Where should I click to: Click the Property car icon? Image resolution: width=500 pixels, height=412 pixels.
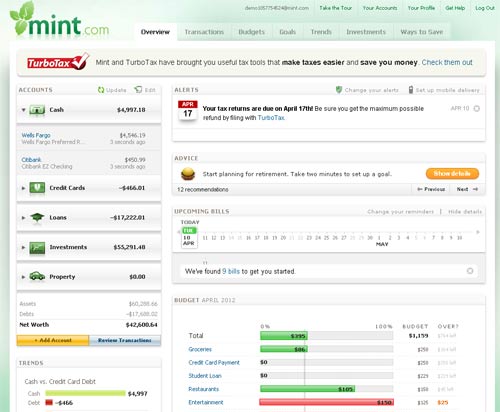37,276
